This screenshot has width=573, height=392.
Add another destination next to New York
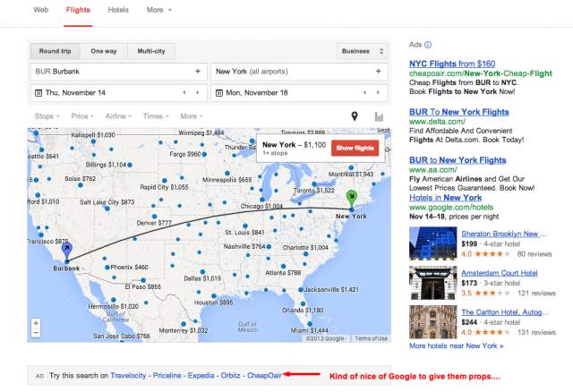click(379, 72)
